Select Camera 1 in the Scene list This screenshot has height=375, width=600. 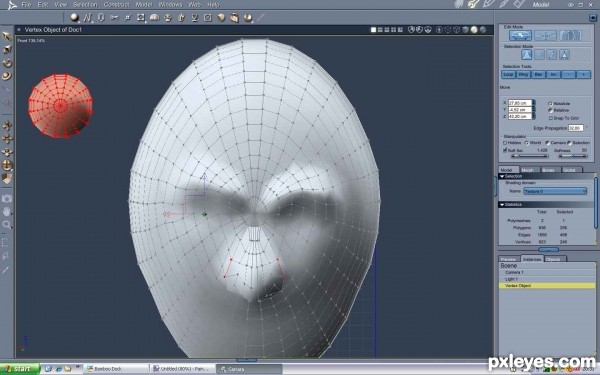pos(547,272)
